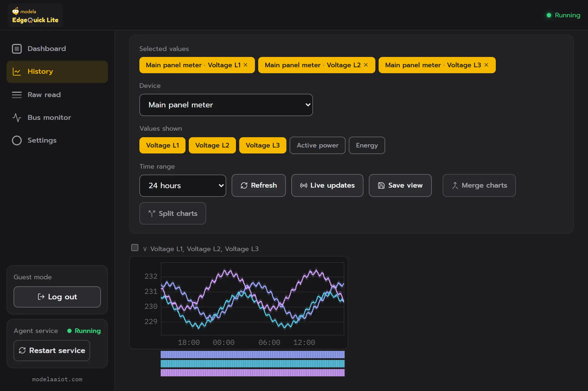The height and width of the screenshot is (391, 588).
Task: Click the Log out button
Action: pos(57,297)
